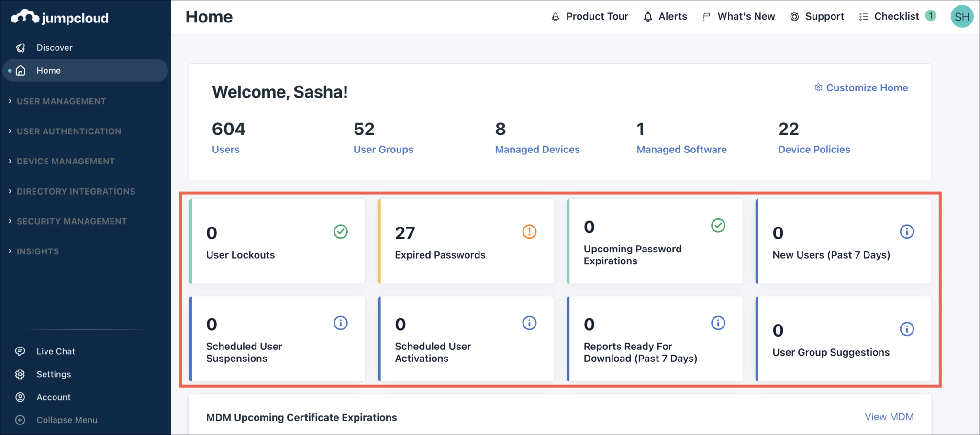Select the Home menu item
The height and width of the screenshot is (435, 980).
[x=48, y=70]
